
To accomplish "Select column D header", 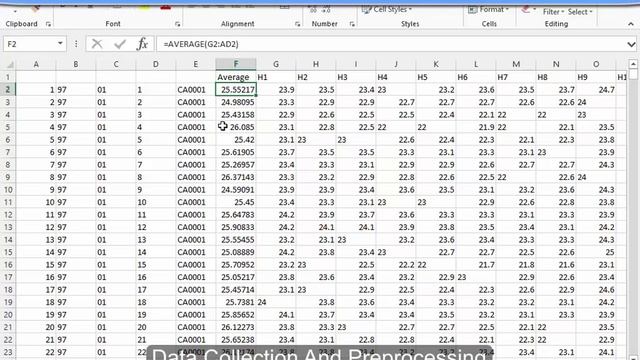I will (x=156, y=64).
